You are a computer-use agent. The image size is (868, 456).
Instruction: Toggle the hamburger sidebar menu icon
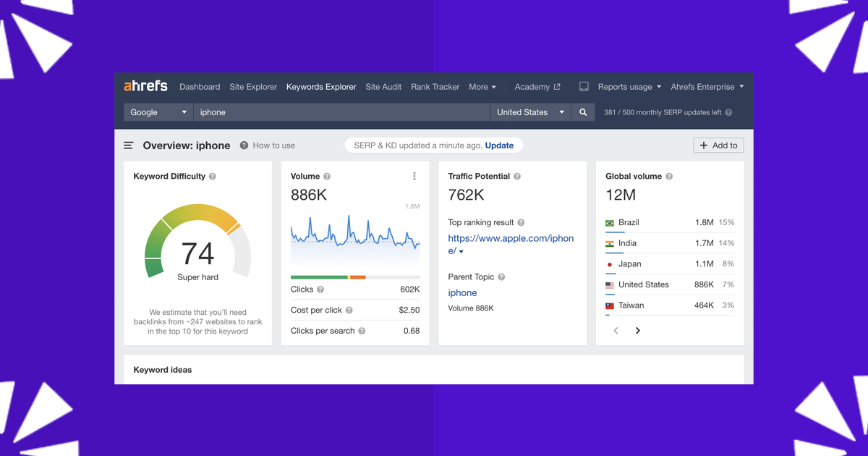click(129, 145)
